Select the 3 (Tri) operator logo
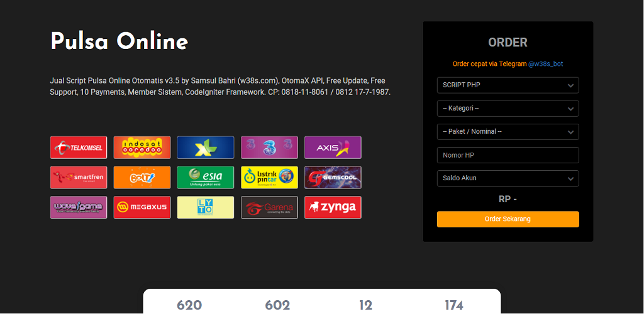The image size is (644, 314). [269, 148]
